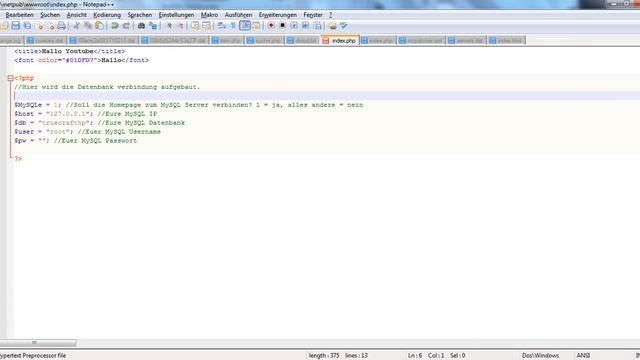Click 'Ln : 6' in status bar

pyautogui.click(x=415, y=356)
